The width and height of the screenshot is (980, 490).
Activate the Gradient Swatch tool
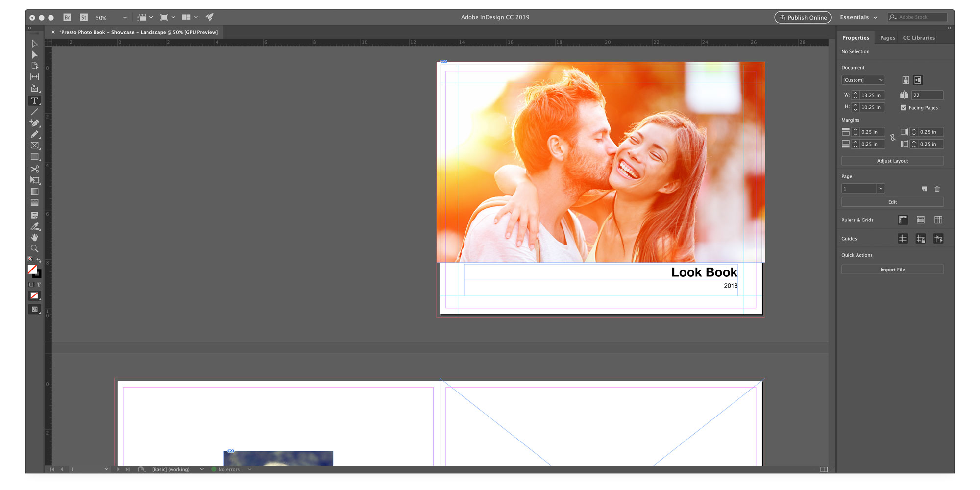tap(35, 191)
